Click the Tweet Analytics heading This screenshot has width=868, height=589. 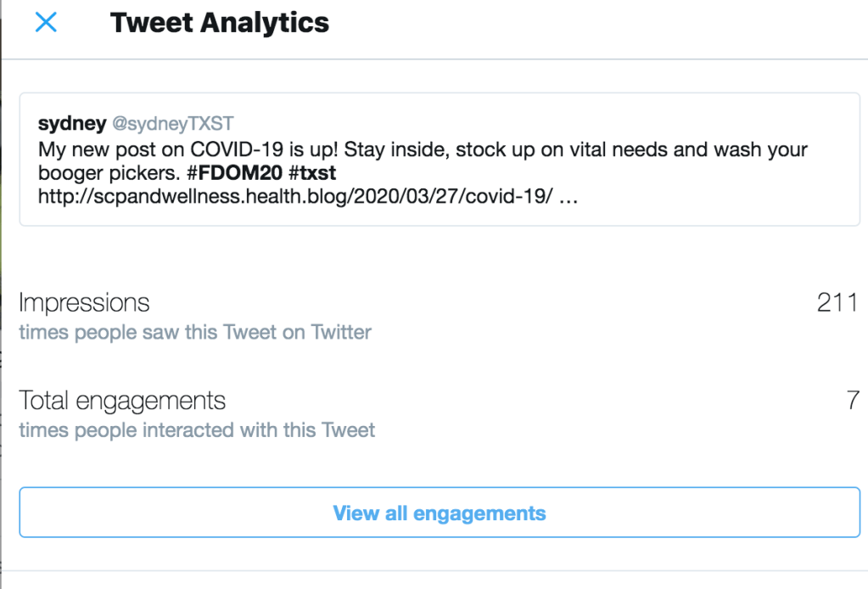point(220,23)
